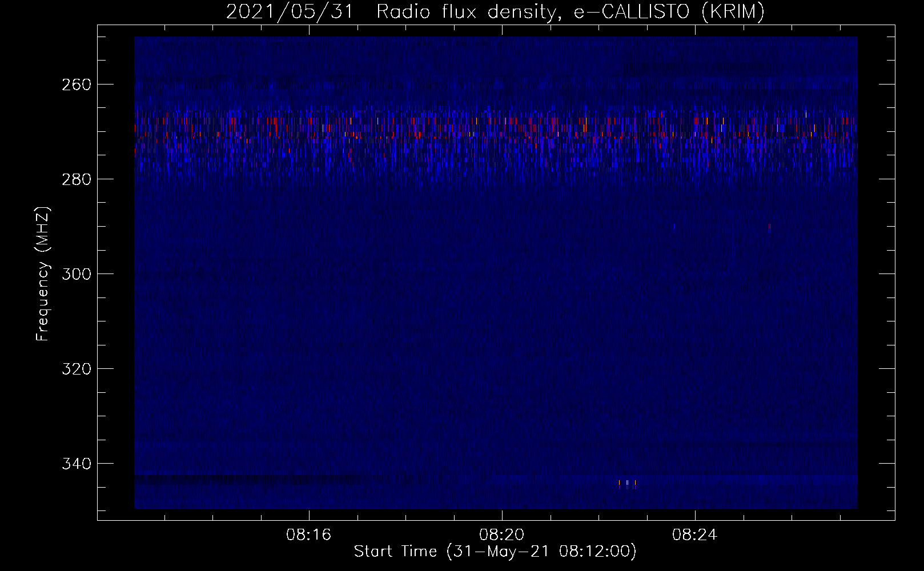Viewport: 924px width, 571px height.
Task: Click the small blue spot near 290 MHz
Action: pyautogui.click(x=674, y=227)
